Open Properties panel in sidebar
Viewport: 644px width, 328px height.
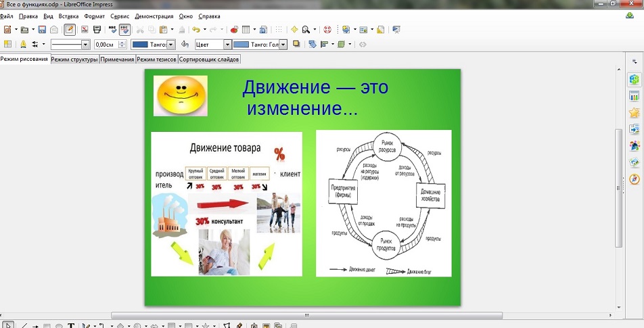pyautogui.click(x=634, y=80)
